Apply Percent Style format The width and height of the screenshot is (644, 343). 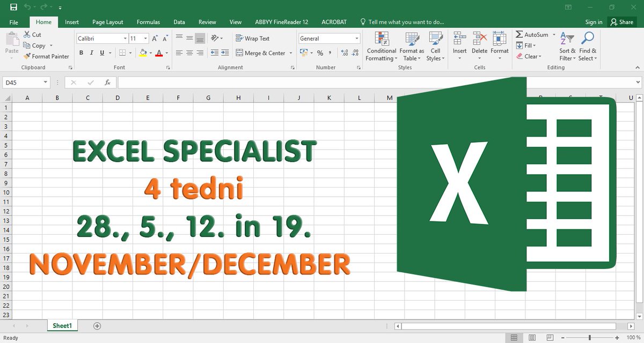320,53
